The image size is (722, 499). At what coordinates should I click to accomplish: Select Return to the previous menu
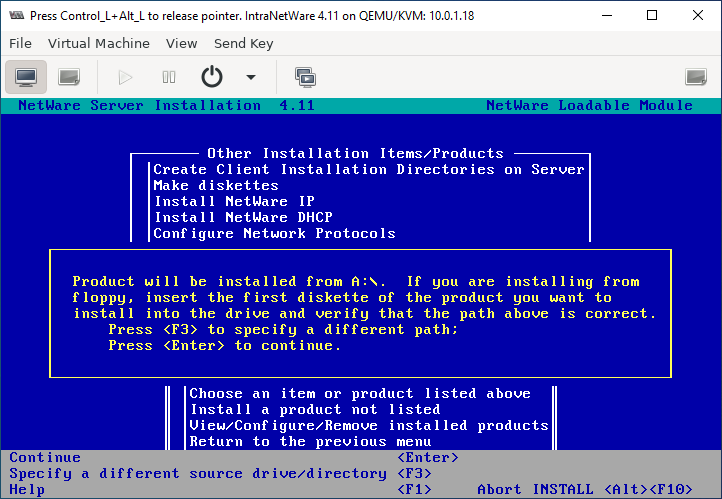tap(310, 441)
